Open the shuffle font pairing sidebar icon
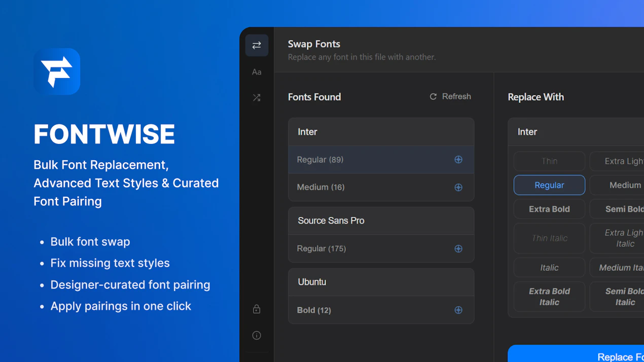This screenshot has height=362, width=644. point(257,97)
